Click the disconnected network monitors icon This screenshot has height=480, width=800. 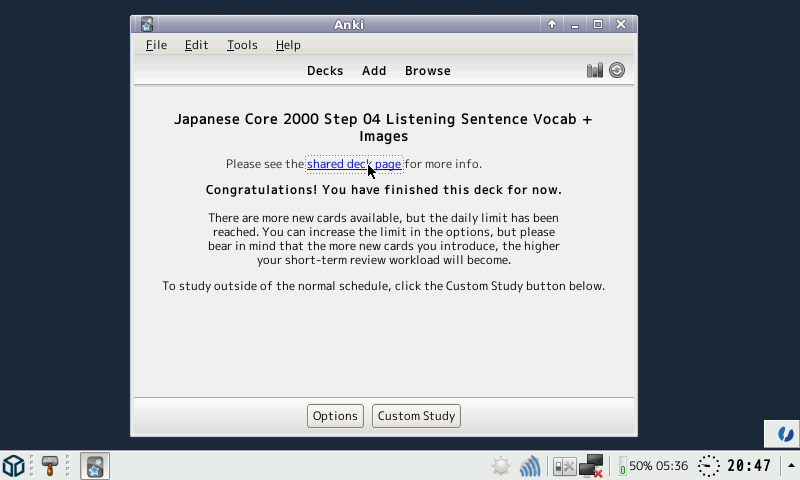591,466
